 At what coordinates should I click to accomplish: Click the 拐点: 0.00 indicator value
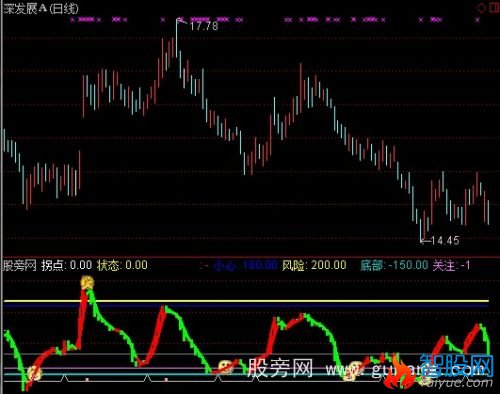click(67, 265)
